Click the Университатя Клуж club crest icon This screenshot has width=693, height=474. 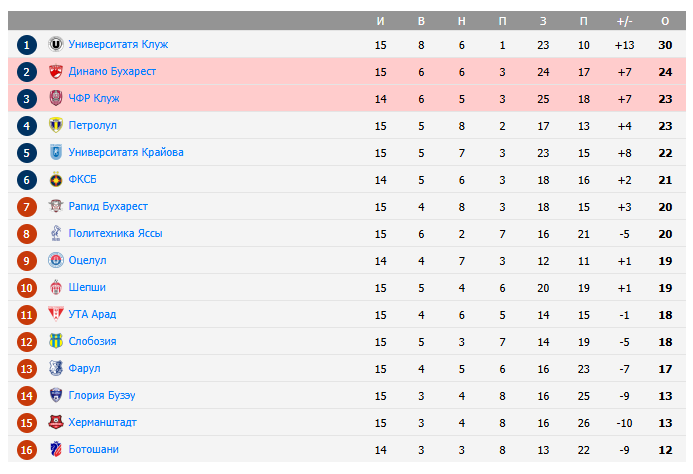click(56, 45)
